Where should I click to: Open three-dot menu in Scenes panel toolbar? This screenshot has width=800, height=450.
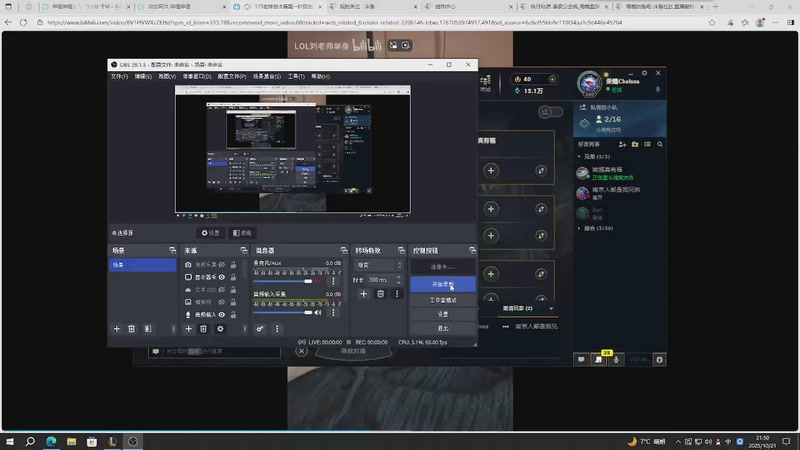click(173, 329)
